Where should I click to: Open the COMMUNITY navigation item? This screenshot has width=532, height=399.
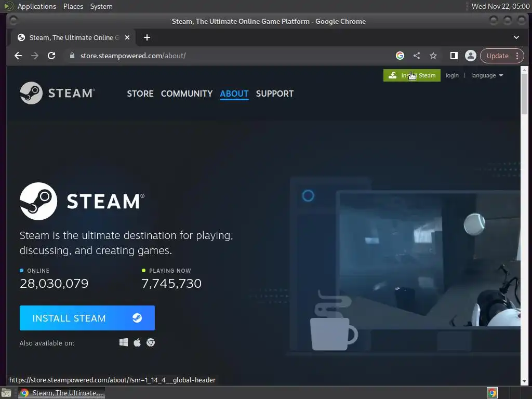tap(187, 94)
